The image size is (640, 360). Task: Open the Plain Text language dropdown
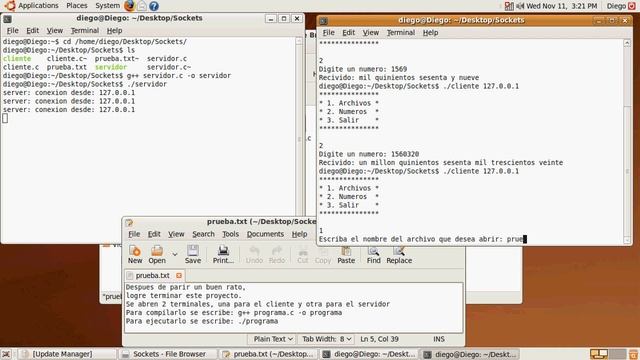[x=273, y=339]
